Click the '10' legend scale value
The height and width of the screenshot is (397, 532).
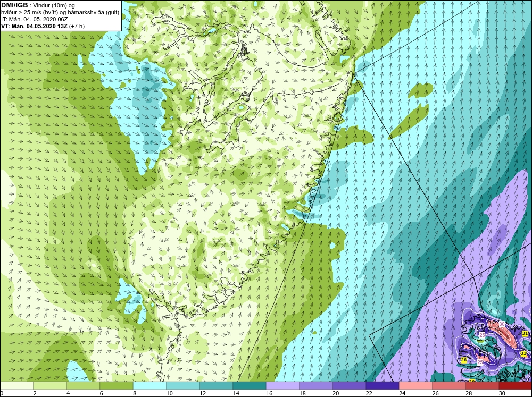(x=169, y=393)
